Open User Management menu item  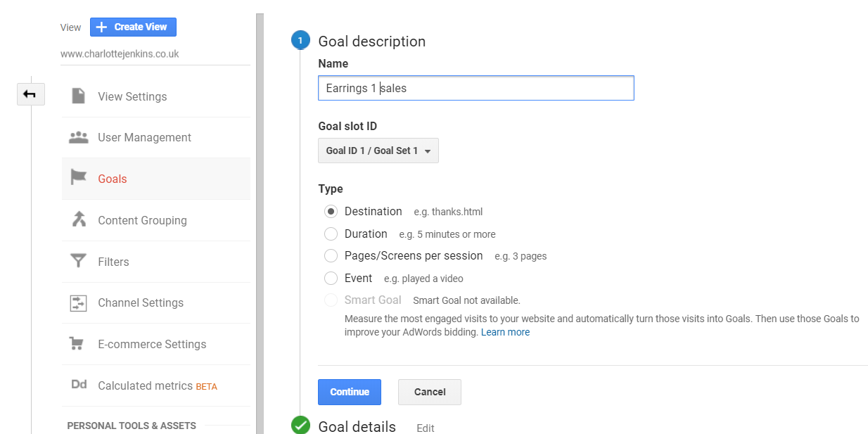156,137
